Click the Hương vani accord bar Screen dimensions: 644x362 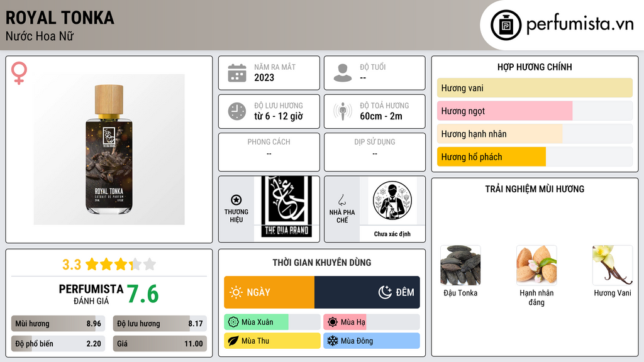coord(535,88)
